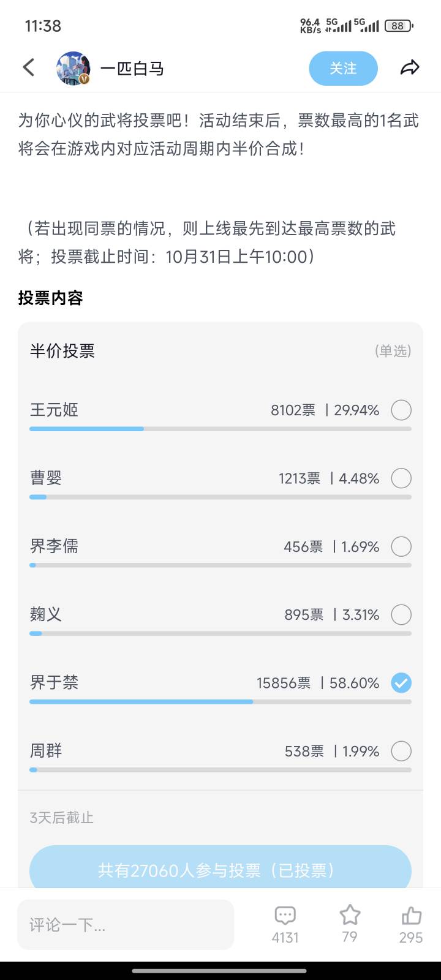The height and width of the screenshot is (980, 441).
Task: Tap the 评论一下 comment input field
Action: 126,924
